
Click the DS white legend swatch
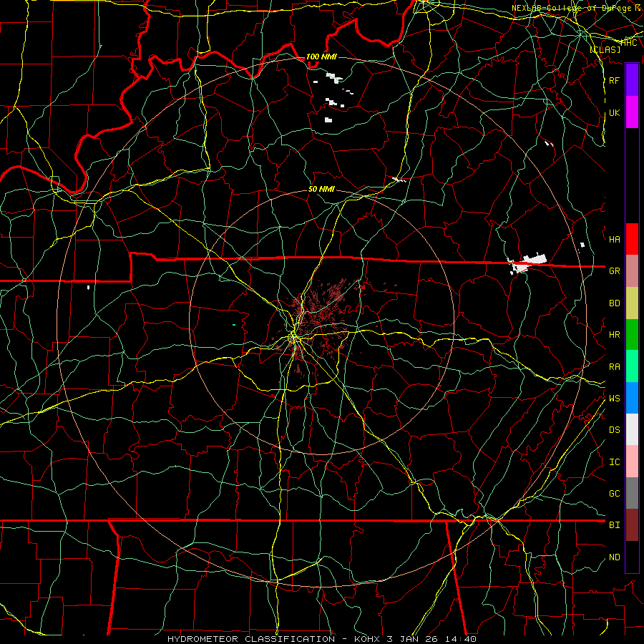[632, 429]
